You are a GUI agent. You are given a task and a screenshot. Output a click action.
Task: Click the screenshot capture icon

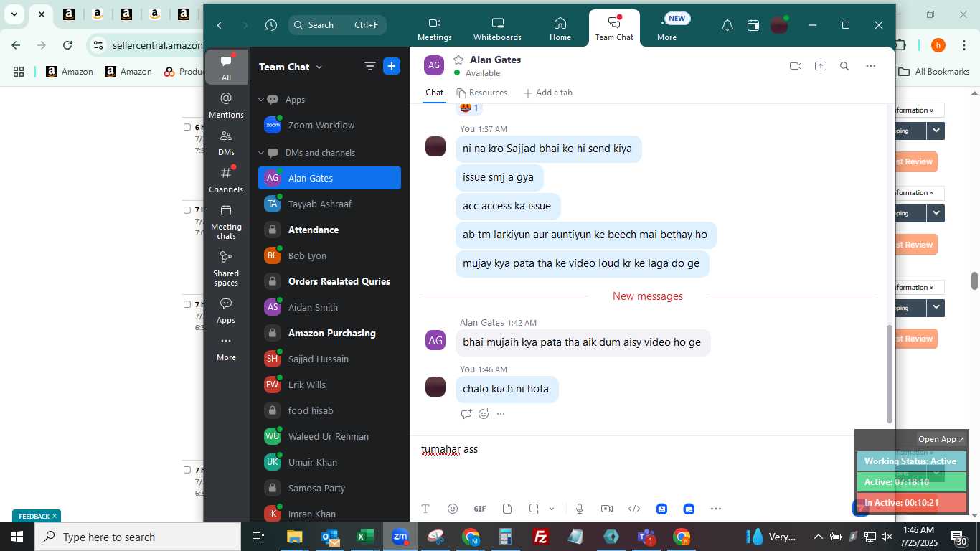(534, 509)
